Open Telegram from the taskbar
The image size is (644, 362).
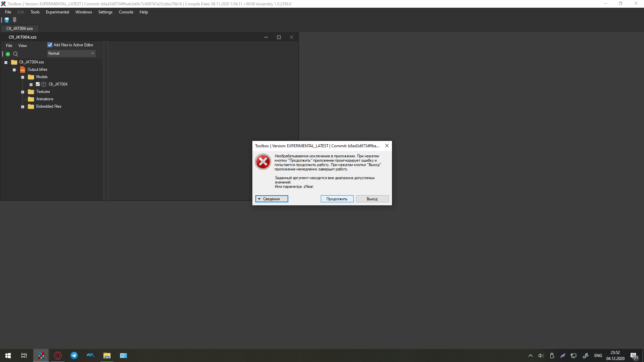[x=74, y=355]
